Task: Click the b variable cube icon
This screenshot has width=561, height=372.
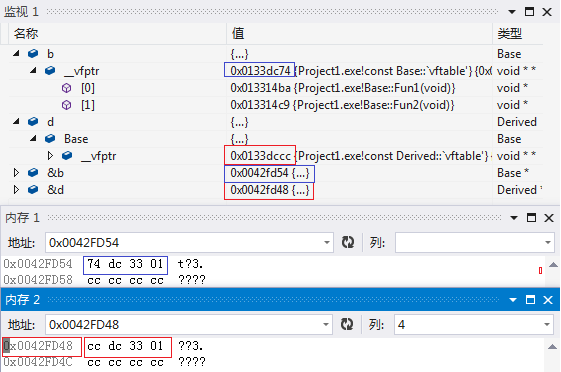Action: pos(33,54)
